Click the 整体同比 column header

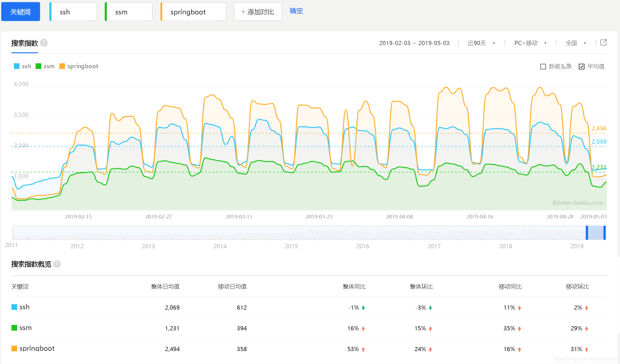(x=354, y=286)
